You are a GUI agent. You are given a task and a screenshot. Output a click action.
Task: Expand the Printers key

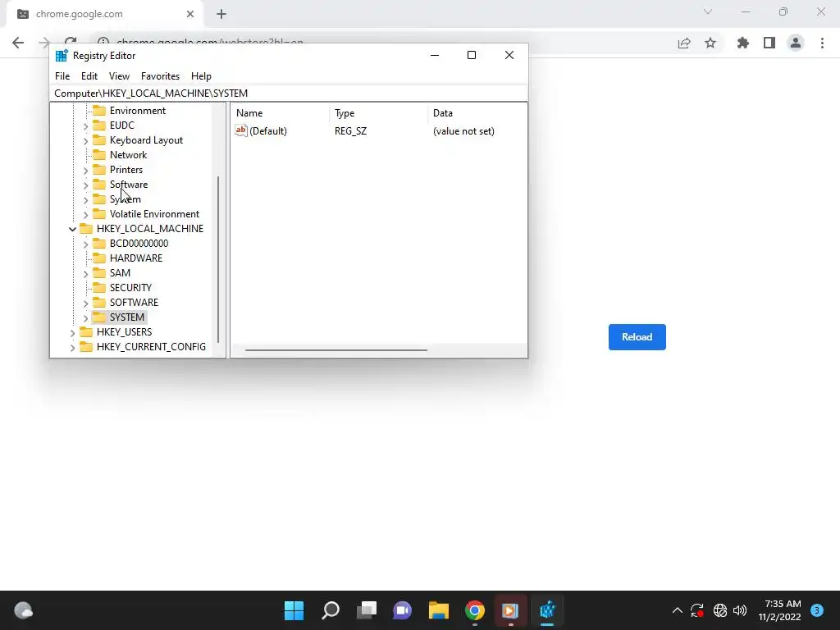[x=85, y=171]
